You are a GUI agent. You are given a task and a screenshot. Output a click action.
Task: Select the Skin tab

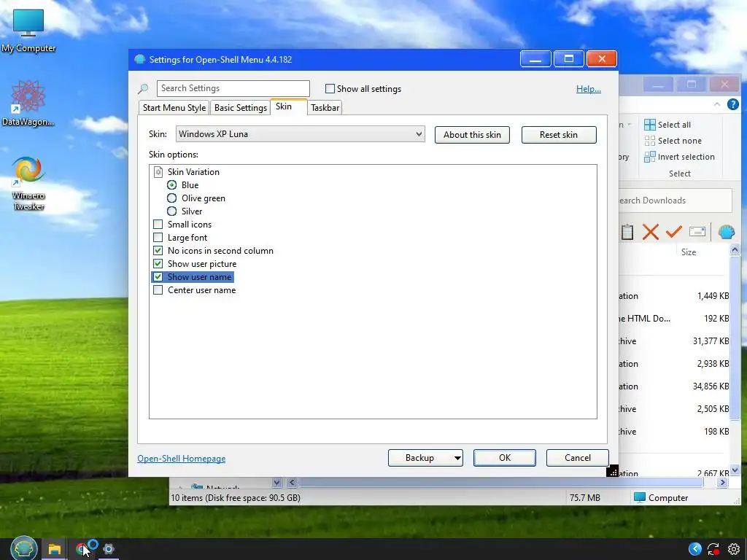click(x=289, y=106)
